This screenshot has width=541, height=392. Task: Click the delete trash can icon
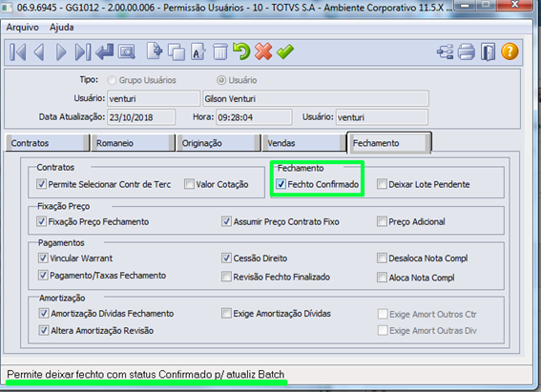pyautogui.click(x=220, y=52)
